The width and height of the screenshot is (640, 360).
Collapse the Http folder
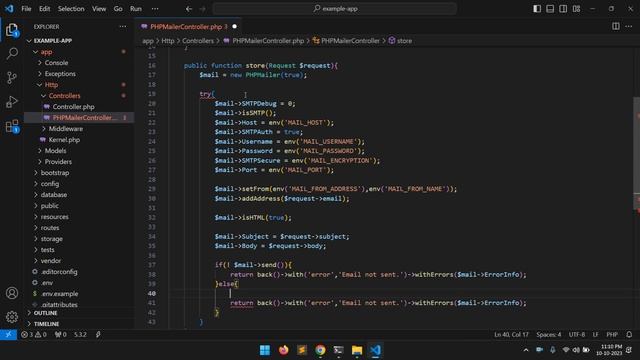tap(51, 85)
